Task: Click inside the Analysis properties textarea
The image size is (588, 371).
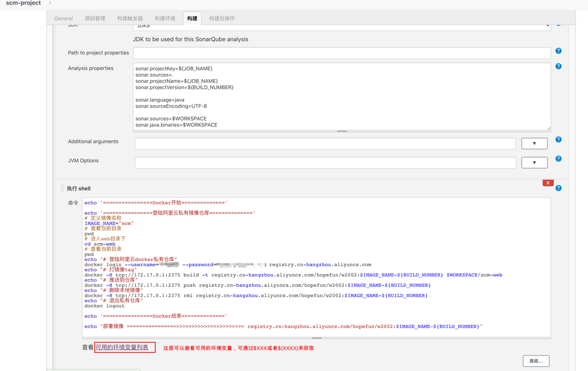Action: 342,97
